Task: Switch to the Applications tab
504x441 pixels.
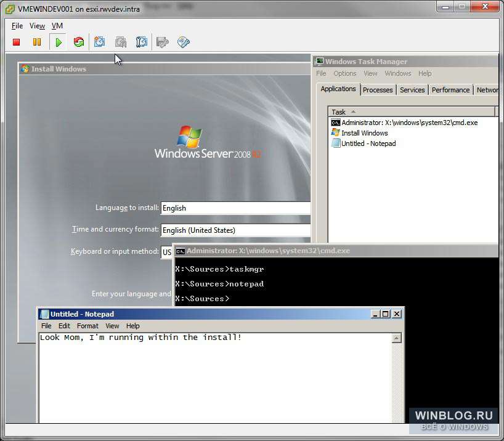Action: point(338,89)
